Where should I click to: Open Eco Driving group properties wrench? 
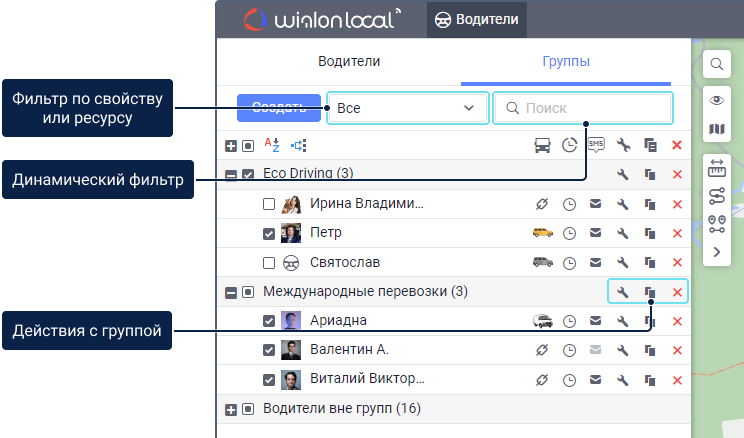[623, 175]
